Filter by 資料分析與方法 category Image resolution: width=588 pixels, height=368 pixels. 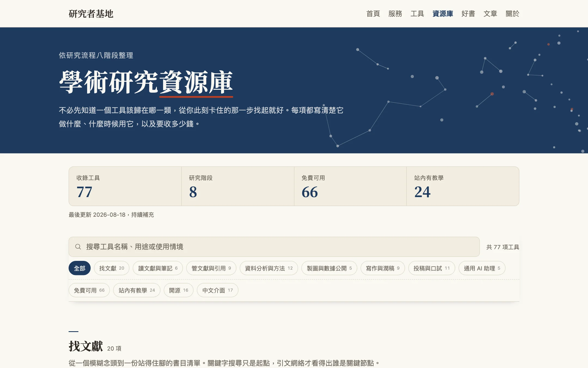coord(269,268)
